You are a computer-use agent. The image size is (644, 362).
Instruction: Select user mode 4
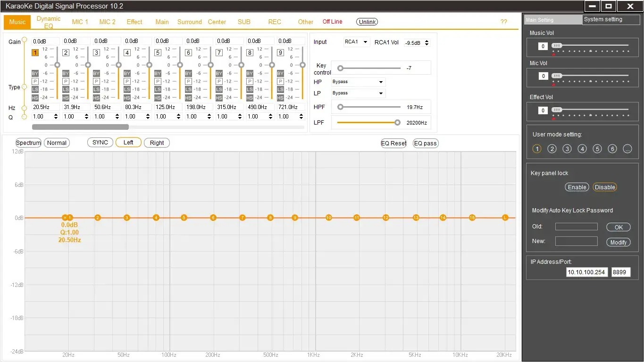click(582, 149)
